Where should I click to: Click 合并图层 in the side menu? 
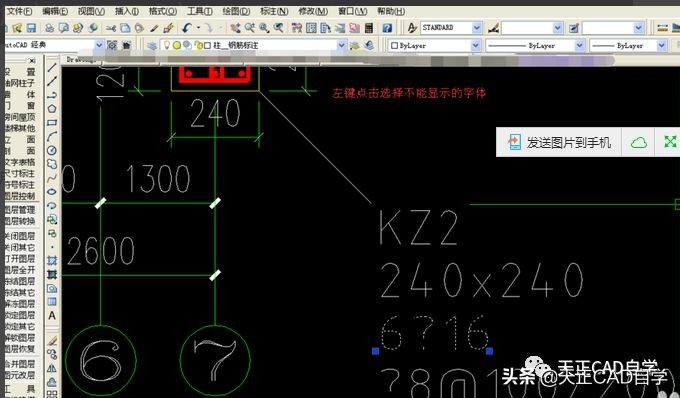coord(20,364)
